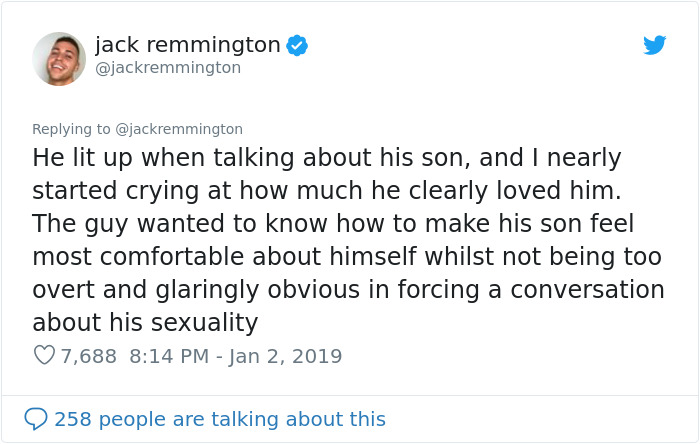Screen dimensions: 700x444
Task: Click the line beginning "most comfortable about"
Action: (x=346, y=257)
